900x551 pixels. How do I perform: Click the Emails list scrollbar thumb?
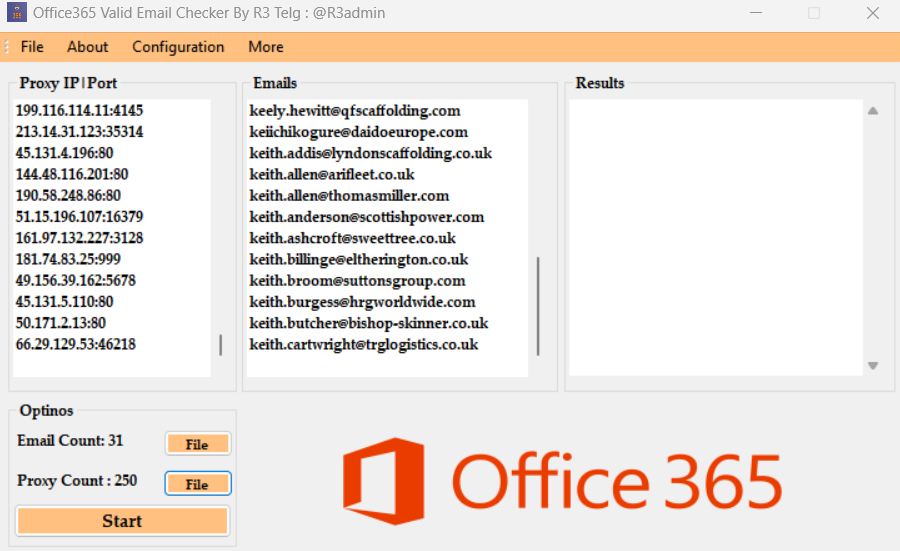point(538,306)
